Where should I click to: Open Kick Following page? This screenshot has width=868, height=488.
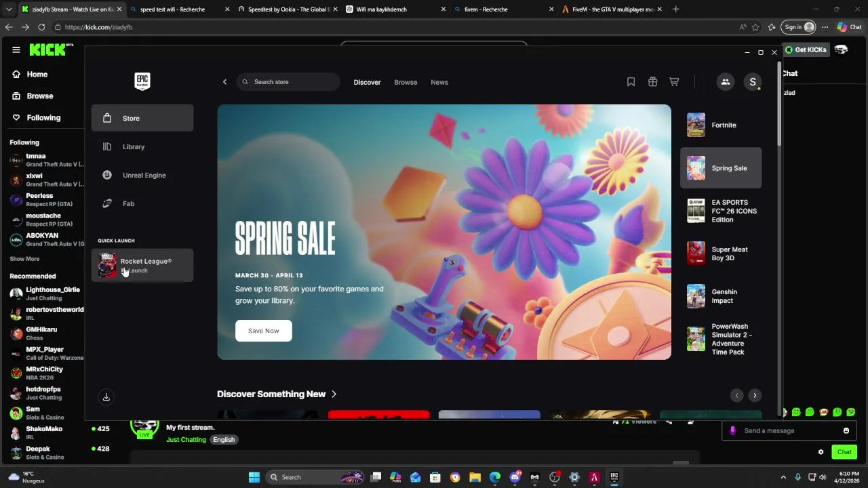pyautogui.click(x=43, y=118)
